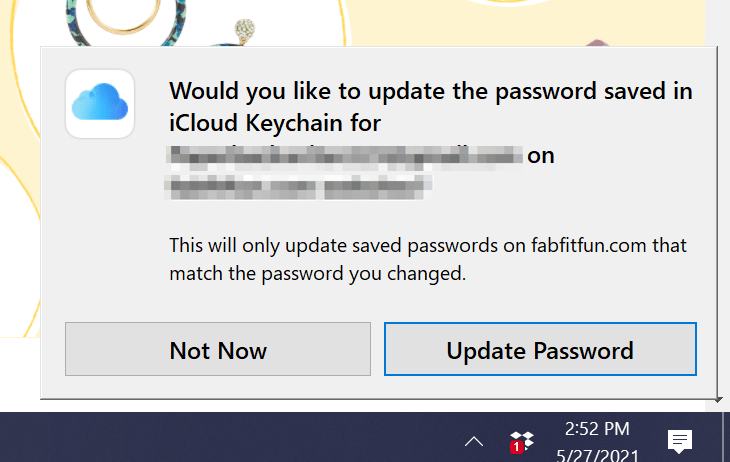Expand the hidden tray icons chevron
The height and width of the screenshot is (462, 730).
(x=474, y=441)
